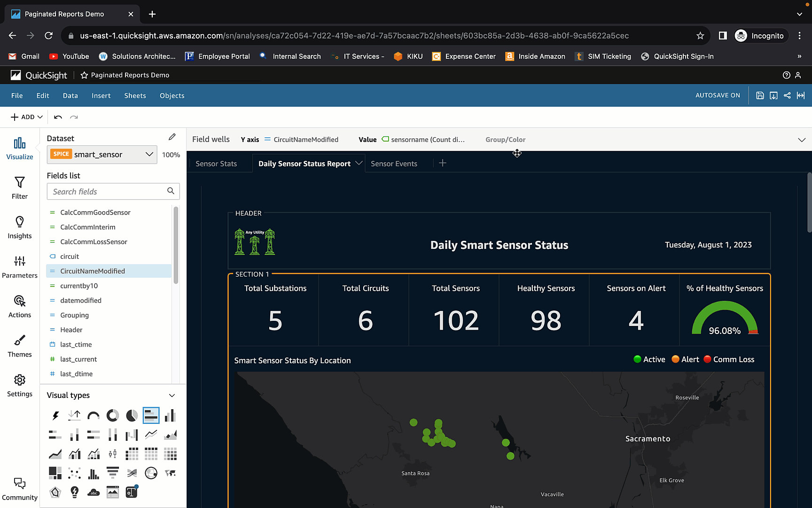Switch to the Sensor Events tab
The height and width of the screenshot is (508, 812).
click(x=394, y=163)
